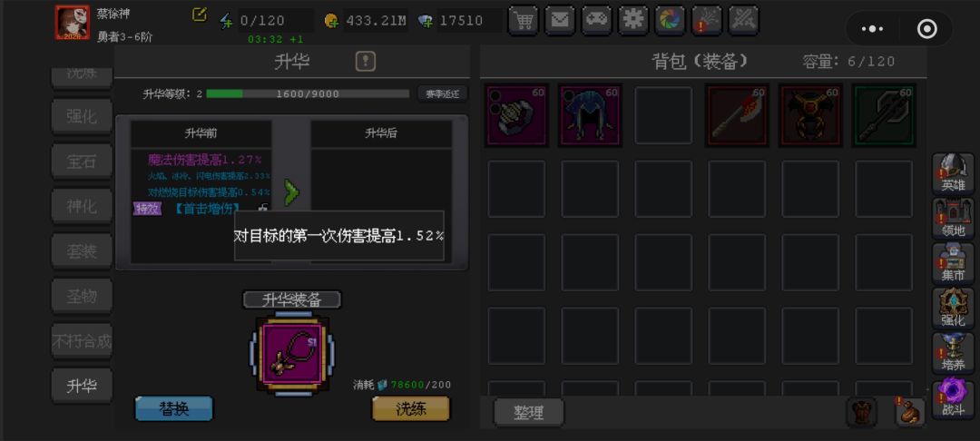Viewport: 980px width, 441px height.
Task: Open the 集市 market icon
Action: pyautogui.click(x=953, y=263)
